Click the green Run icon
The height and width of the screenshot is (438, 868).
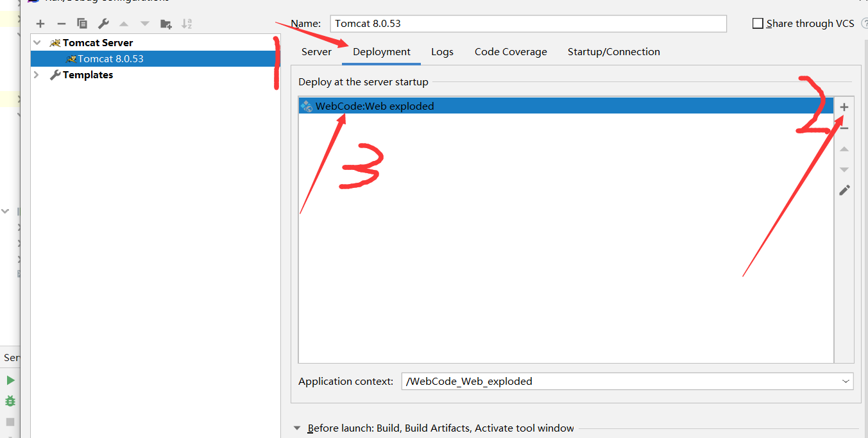[10, 380]
